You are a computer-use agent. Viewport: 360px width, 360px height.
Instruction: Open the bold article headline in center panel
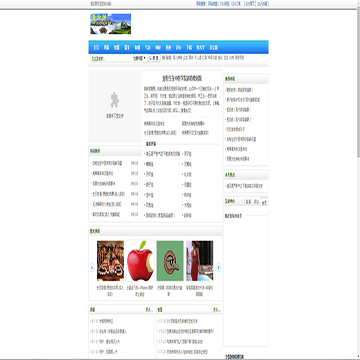[182, 79]
